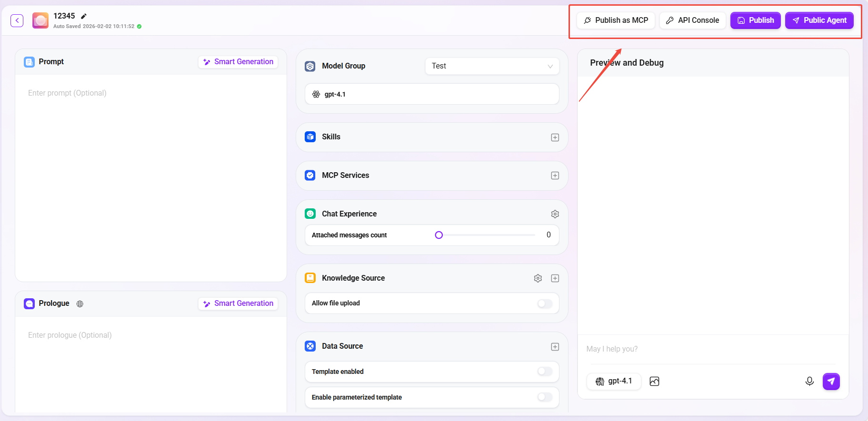
Task: Open gpt-4.1 model selector in chat
Action: point(614,381)
